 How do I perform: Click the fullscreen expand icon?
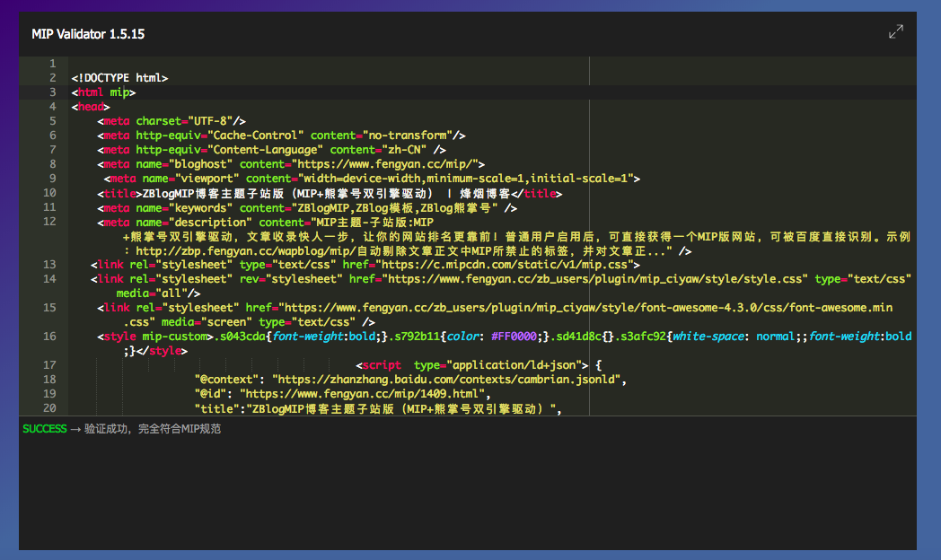(x=895, y=32)
